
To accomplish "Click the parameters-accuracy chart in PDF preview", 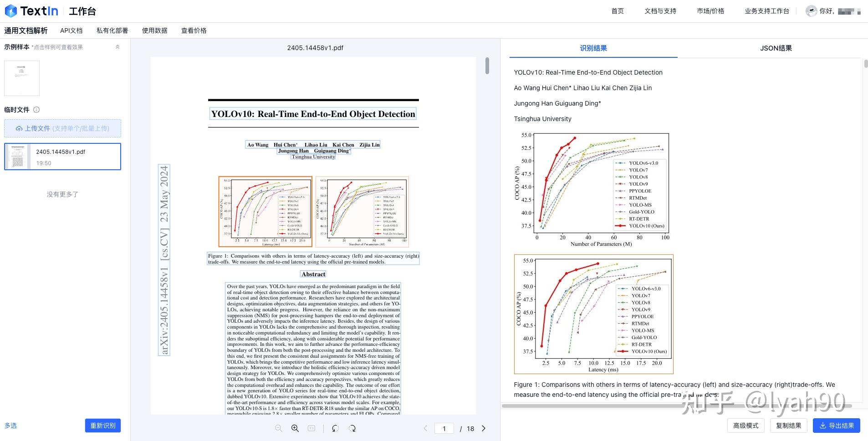I will click(x=362, y=212).
